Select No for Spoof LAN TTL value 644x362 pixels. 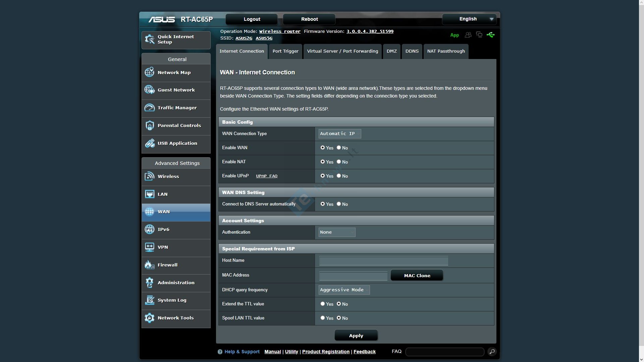tap(339, 318)
